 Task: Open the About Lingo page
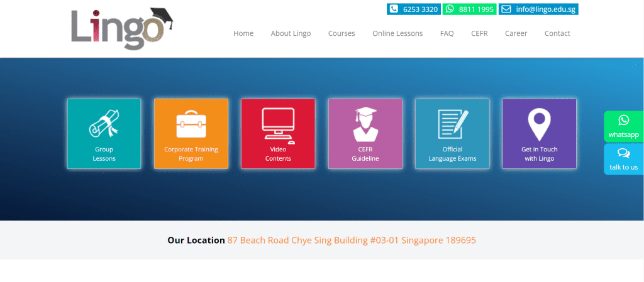point(291,34)
